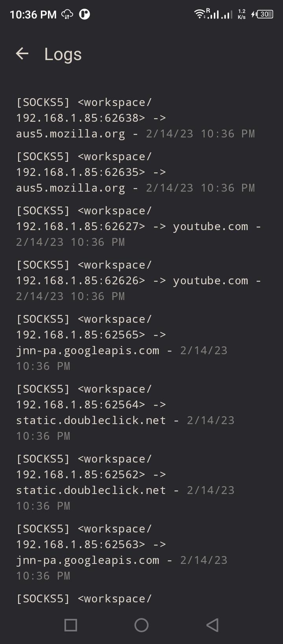The height and width of the screenshot is (644, 283).
Task: Tap the round P notification icon
Action: pos(85,15)
